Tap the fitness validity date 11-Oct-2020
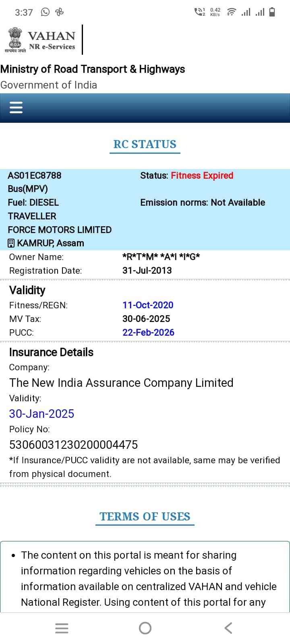The height and width of the screenshot is (644, 290). coord(148,305)
